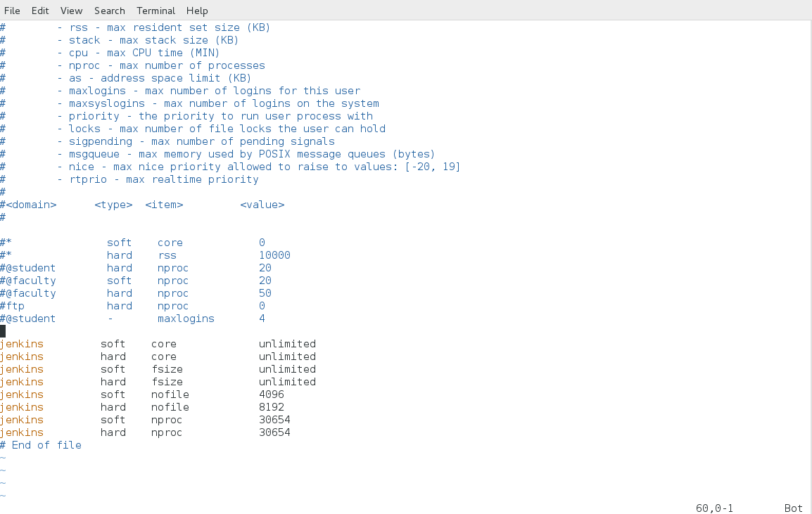The width and height of the screenshot is (812, 514).
Task: Click the commented @student maxlogins line
Action: coord(134,319)
